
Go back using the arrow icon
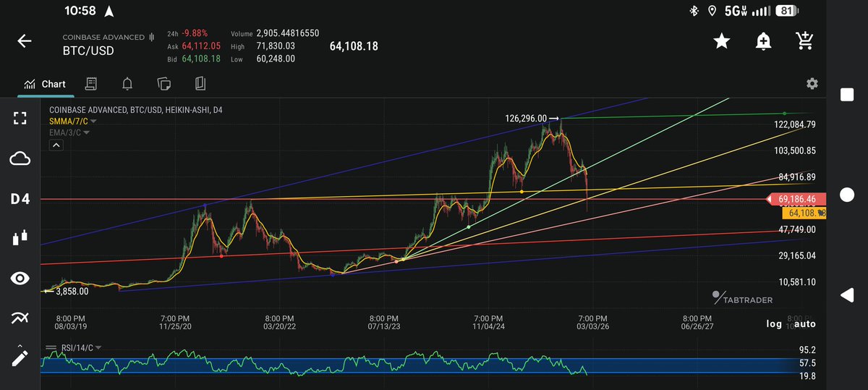click(x=25, y=41)
